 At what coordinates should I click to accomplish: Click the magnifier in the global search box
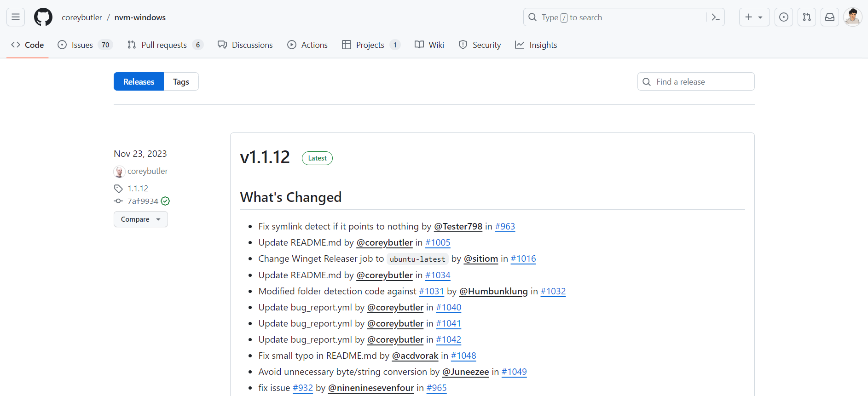pyautogui.click(x=532, y=17)
